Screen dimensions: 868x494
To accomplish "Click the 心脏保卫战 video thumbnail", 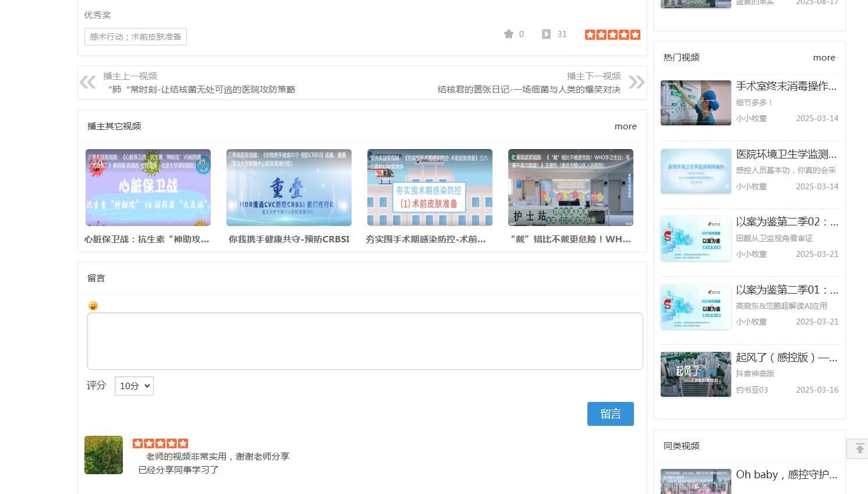I will (148, 188).
